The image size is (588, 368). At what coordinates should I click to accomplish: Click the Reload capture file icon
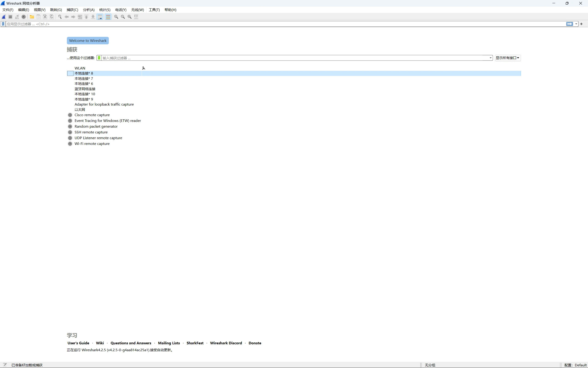[51, 17]
